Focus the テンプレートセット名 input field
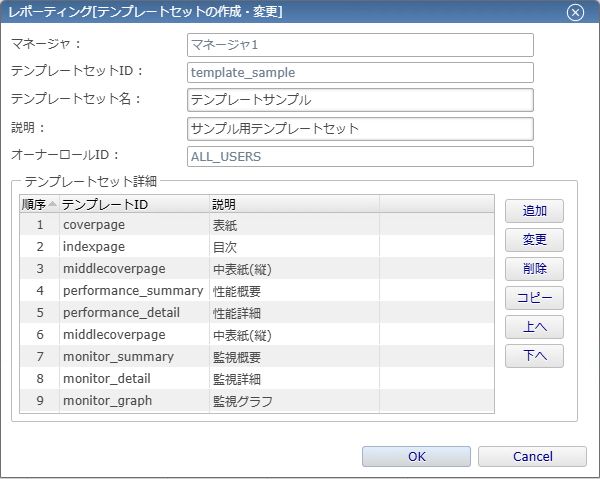Viewport: 600px width, 479px height. (x=360, y=100)
